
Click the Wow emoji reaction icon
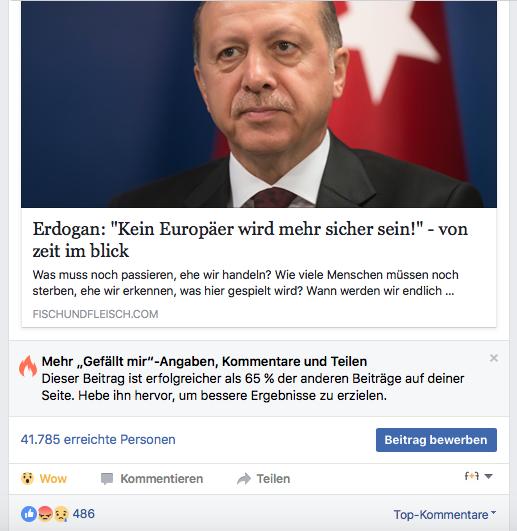click(27, 479)
